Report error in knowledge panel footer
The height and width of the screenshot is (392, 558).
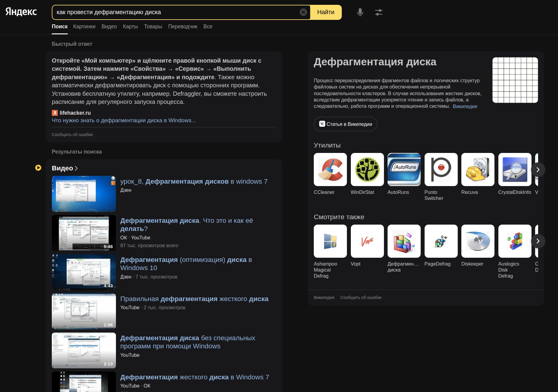[361, 297]
